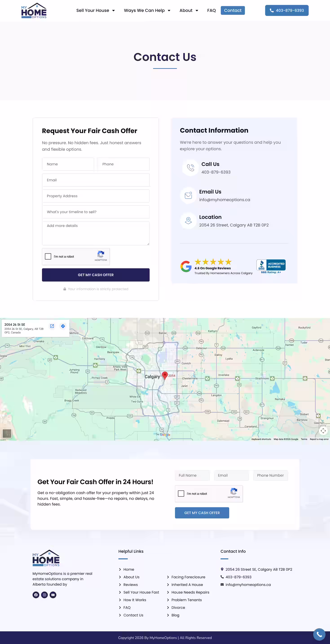330x644 pixels.
Task: Click the Phone Number field
Action: tap(270, 475)
